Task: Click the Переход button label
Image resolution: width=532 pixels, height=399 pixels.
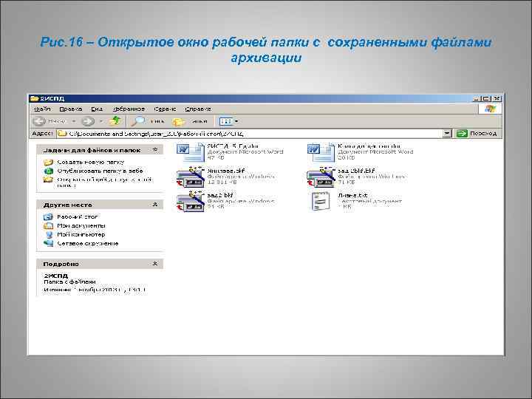Action: click(x=483, y=133)
